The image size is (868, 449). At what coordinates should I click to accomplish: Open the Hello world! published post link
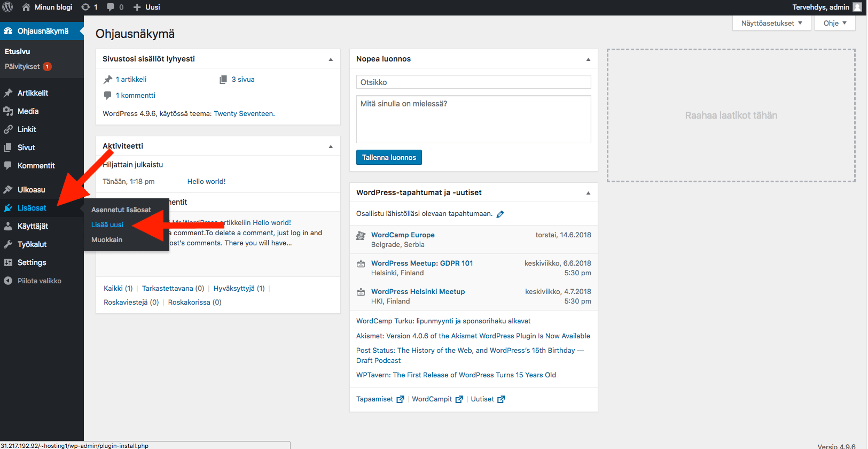click(206, 181)
